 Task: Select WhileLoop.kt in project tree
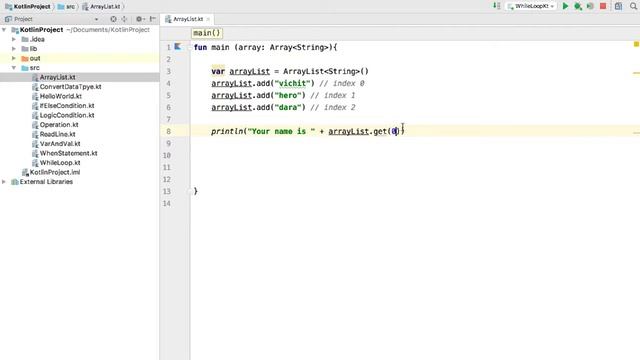[x=60, y=162]
